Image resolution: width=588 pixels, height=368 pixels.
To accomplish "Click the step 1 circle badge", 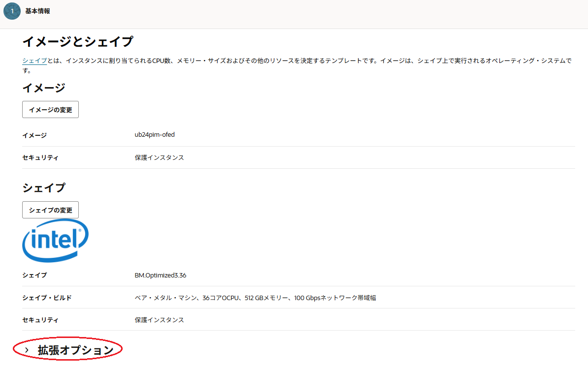I will (12, 11).
